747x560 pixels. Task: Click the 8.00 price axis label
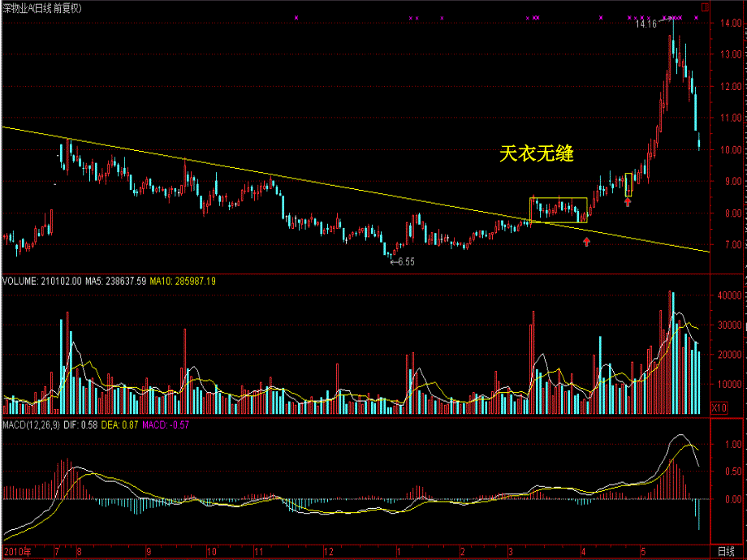pos(733,213)
